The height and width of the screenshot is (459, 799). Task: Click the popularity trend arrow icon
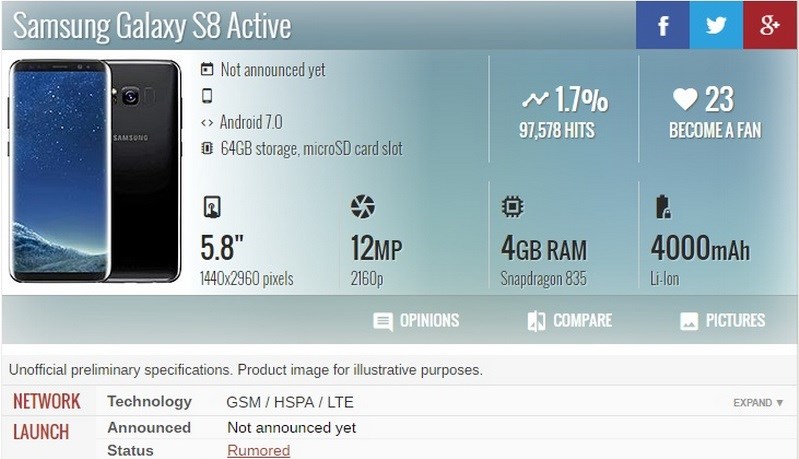pos(535,99)
